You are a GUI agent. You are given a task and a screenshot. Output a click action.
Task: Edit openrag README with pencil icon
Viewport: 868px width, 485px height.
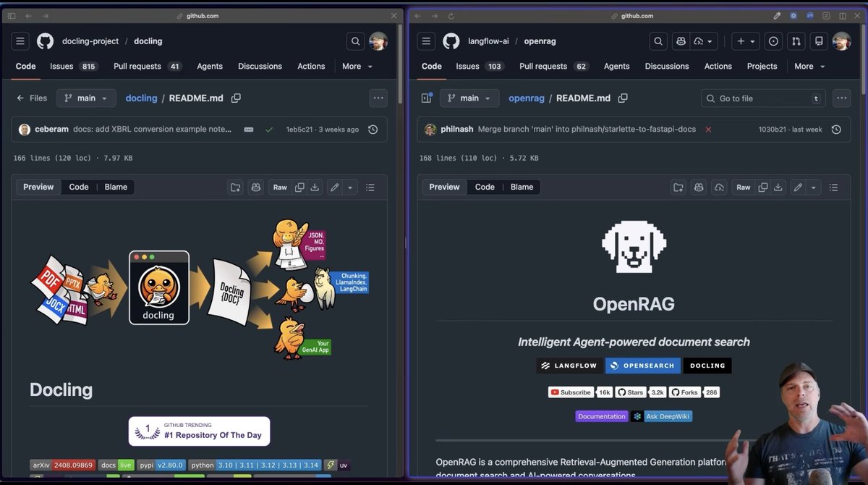coord(798,187)
